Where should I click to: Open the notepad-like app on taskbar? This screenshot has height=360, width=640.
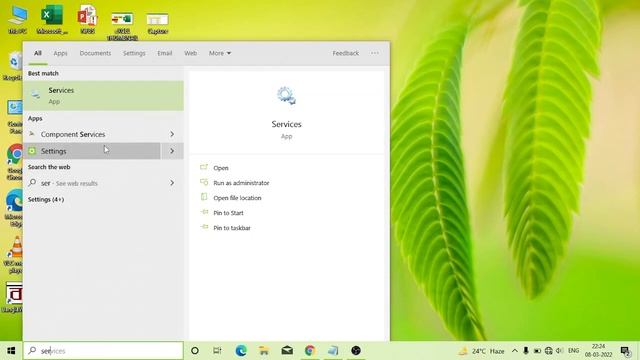point(333,351)
